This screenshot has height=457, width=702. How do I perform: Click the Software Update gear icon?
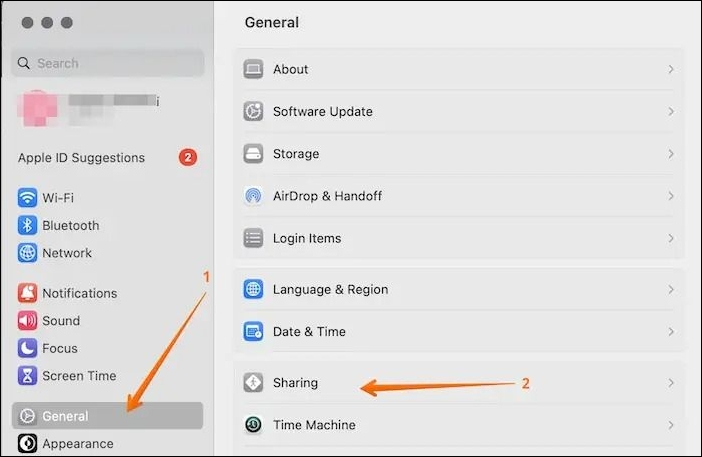pyautogui.click(x=254, y=112)
